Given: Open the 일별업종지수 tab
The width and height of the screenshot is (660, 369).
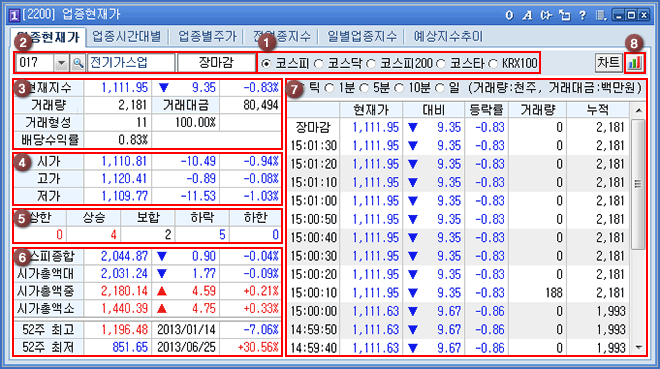Looking at the screenshot, I should (x=362, y=37).
